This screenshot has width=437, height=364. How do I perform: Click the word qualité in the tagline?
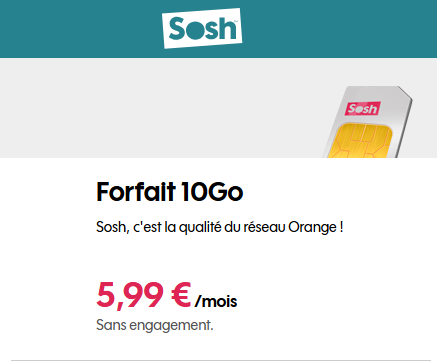200,228
